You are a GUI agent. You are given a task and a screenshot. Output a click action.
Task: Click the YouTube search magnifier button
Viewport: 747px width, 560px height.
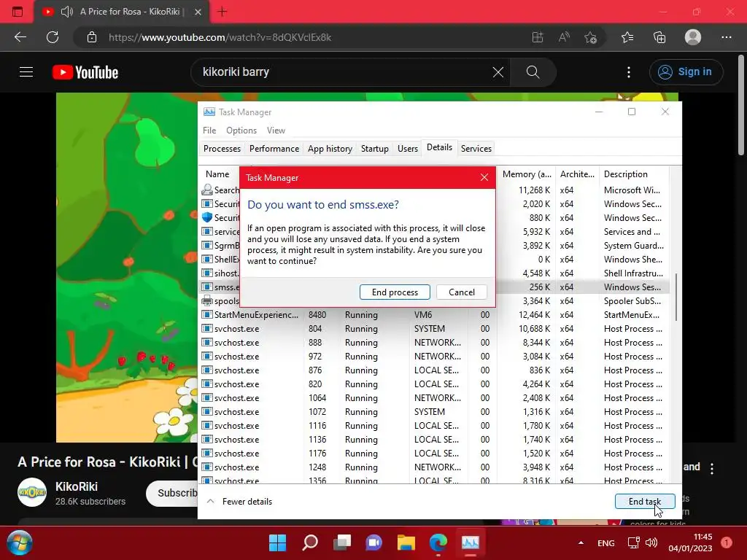click(x=533, y=72)
